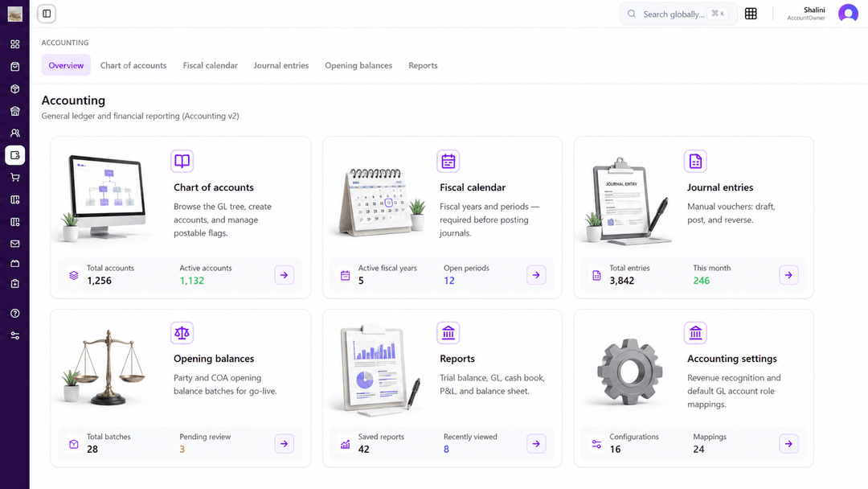
Task: Click the small calendar icon beside Active fiscal years
Action: [x=345, y=275]
